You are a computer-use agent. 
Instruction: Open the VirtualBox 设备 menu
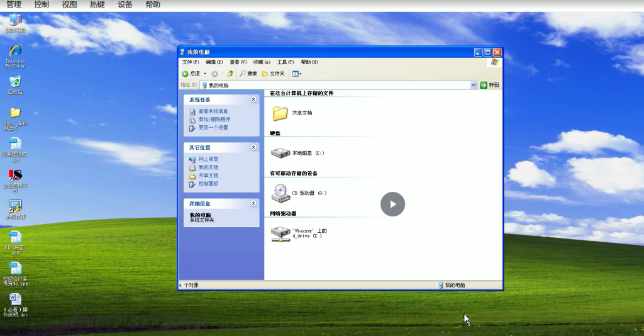(x=125, y=4)
